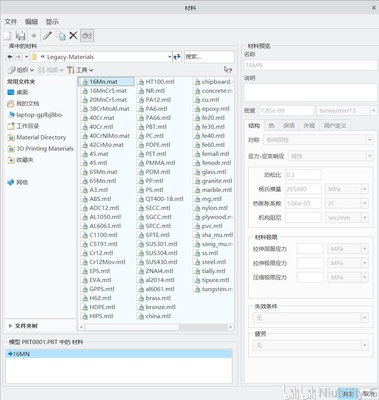Select Cr12Mov.mtl material file
379x400 pixels.
click(103, 262)
